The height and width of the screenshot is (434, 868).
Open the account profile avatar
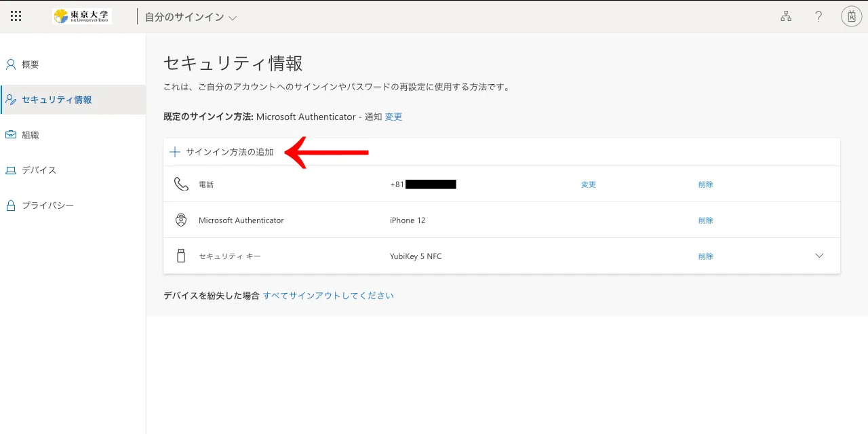point(851,16)
